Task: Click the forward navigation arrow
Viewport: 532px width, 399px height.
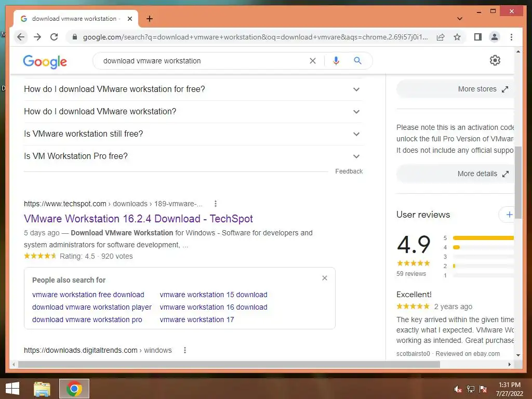Action: tap(37, 37)
